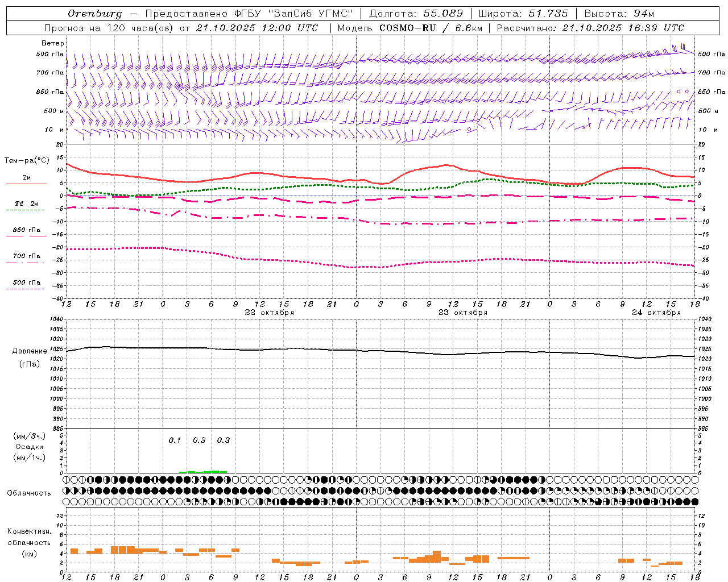The width and height of the screenshot is (728, 582).
Task: Click the '700 гПа' temperature legend label
Action: (x=27, y=256)
